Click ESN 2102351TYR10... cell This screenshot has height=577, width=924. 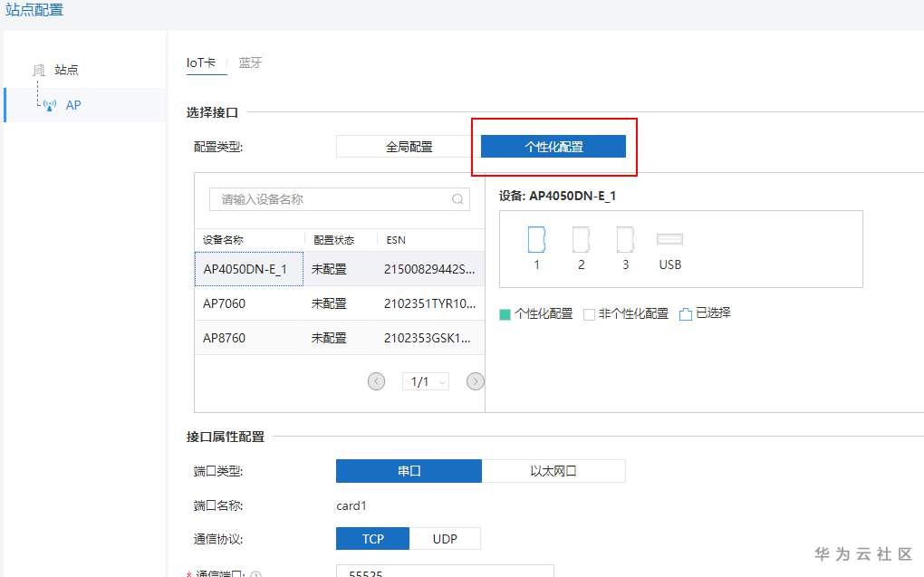[429, 303]
